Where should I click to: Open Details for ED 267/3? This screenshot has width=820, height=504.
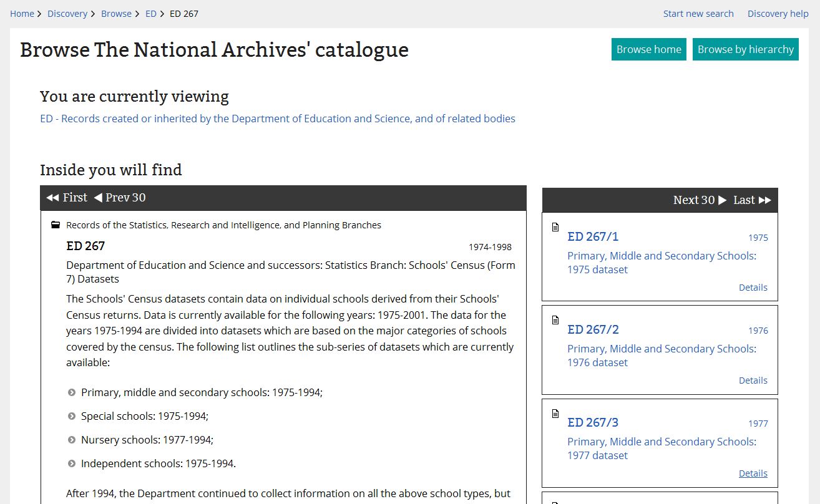point(753,473)
